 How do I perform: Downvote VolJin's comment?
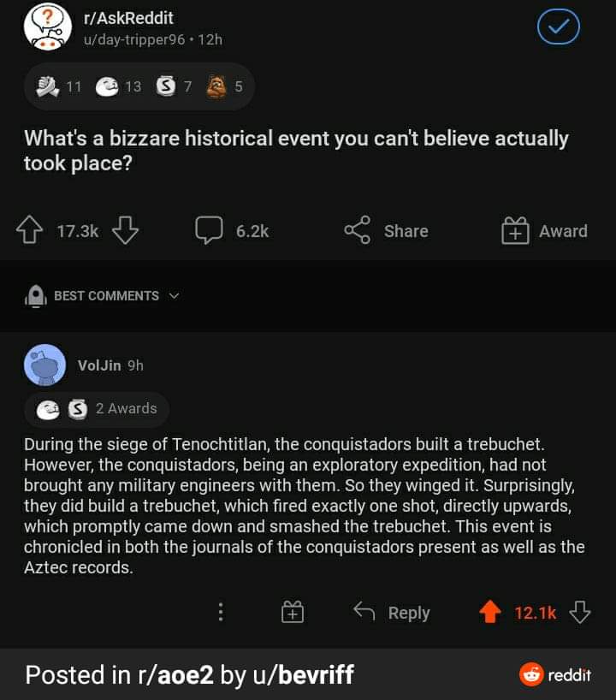coord(579,613)
